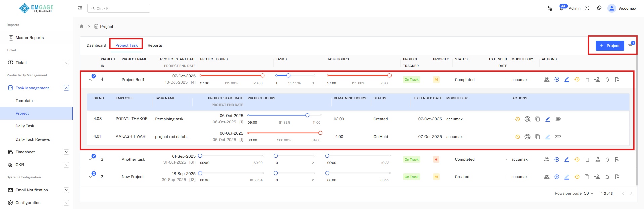Click the flag icon for Project Red1
The width and height of the screenshot is (644, 209).
tap(617, 80)
